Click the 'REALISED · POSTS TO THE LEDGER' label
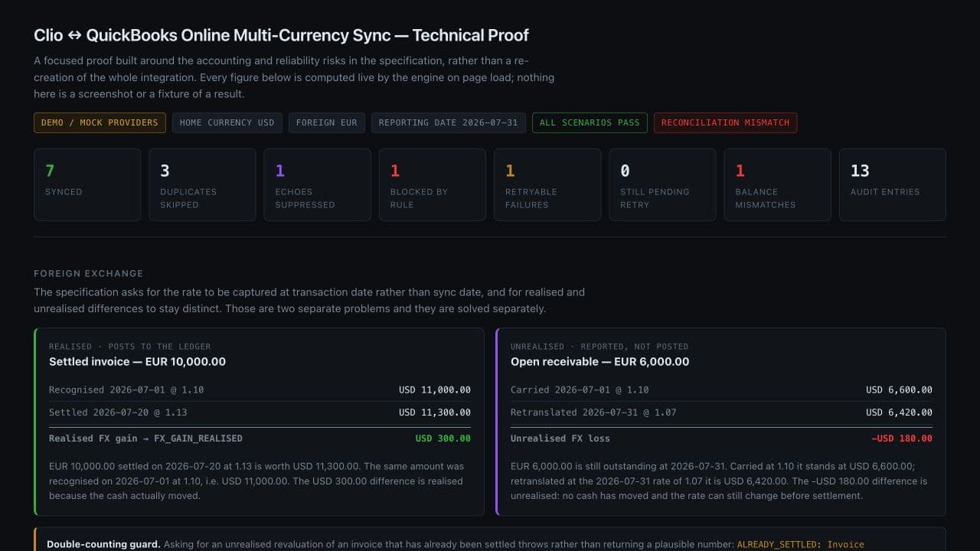This screenshot has width=980, height=551. coord(129,347)
